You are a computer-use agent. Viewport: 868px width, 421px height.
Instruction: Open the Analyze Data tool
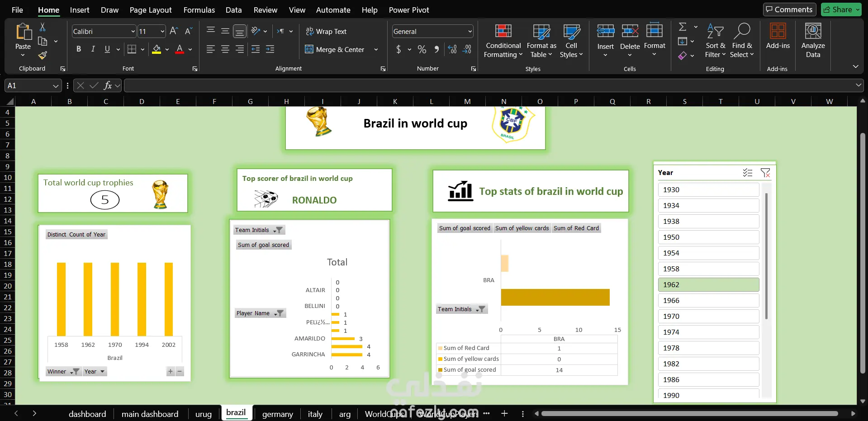point(813,32)
